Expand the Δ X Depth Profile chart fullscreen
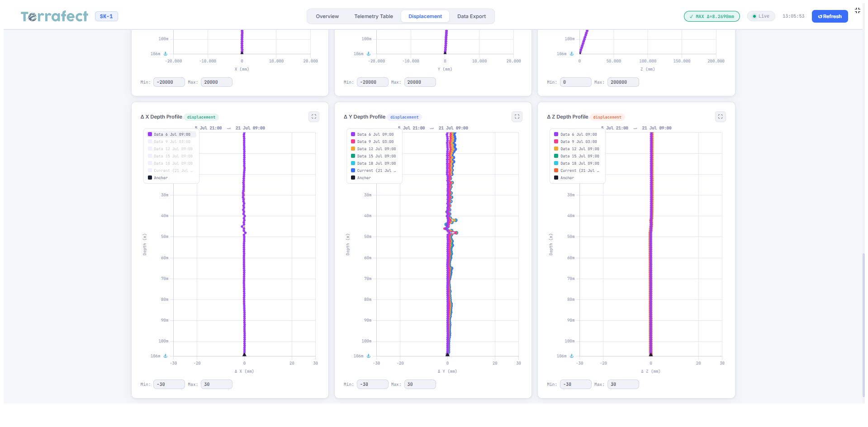This screenshot has width=868, height=427. 314,117
